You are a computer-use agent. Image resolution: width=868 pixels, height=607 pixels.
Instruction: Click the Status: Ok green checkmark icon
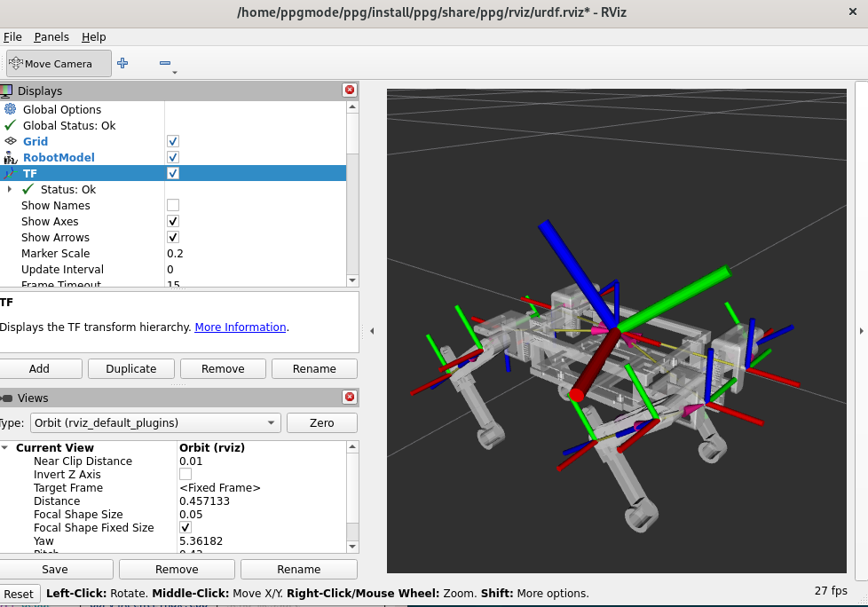(28, 189)
